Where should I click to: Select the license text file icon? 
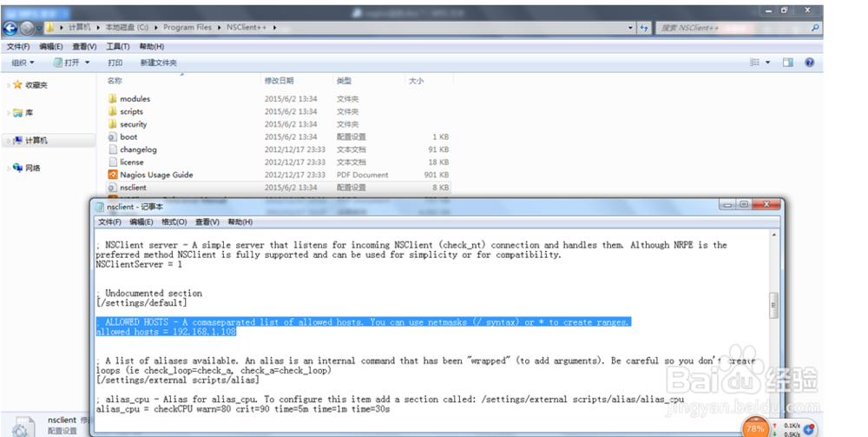[113, 162]
